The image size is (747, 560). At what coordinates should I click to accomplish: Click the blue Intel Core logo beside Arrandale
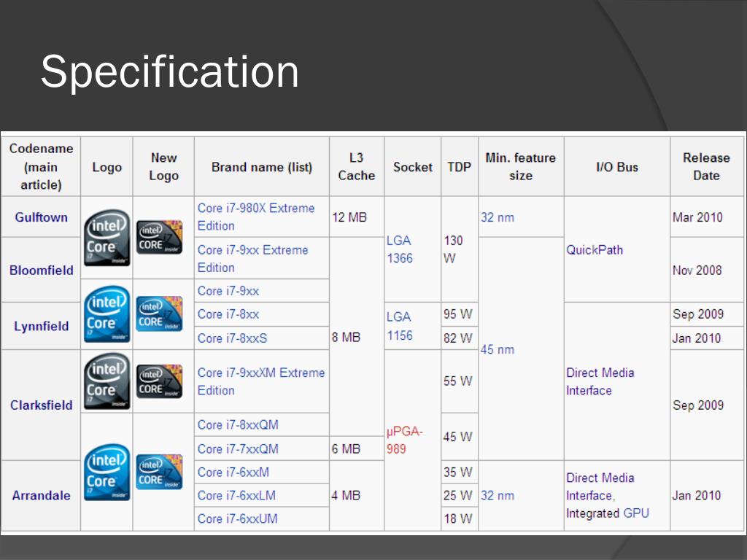click(x=107, y=472)
